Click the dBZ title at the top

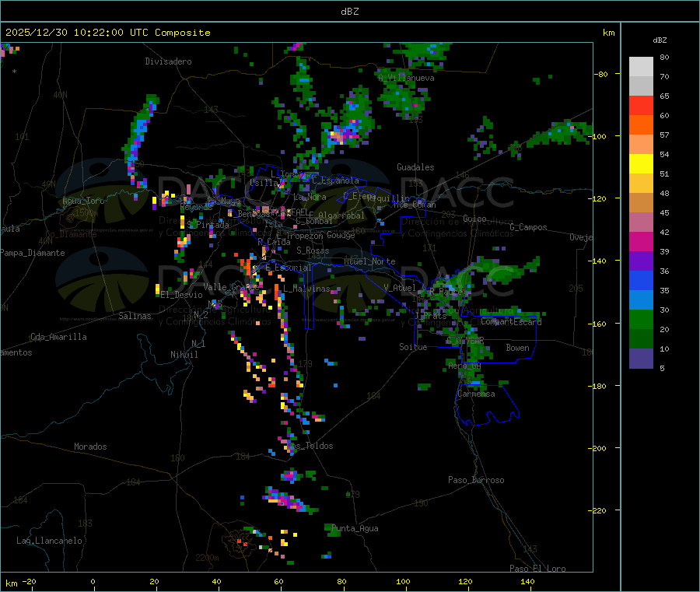pyautogui.click(x=349, y=11)
